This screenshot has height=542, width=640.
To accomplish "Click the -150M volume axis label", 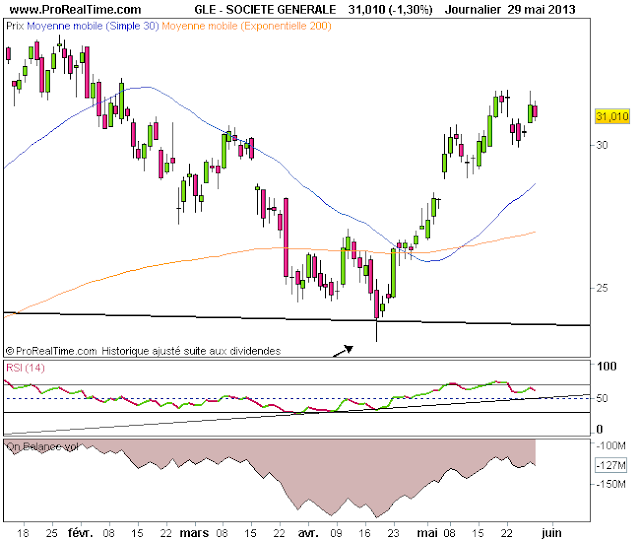I will (x=611, y=484).
